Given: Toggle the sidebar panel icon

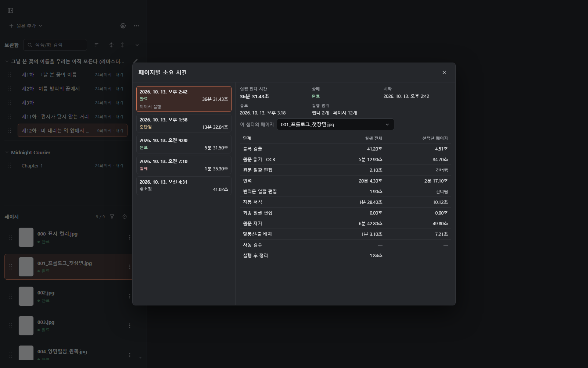Looking at the screenshot, I should (x=11, y=11).
